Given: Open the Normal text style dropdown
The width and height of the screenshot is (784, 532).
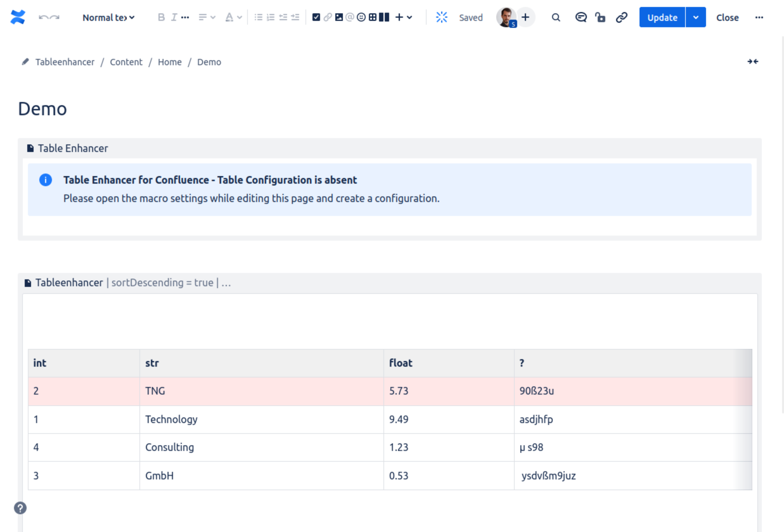Looking at the screenshot, I should coord(108,17).
